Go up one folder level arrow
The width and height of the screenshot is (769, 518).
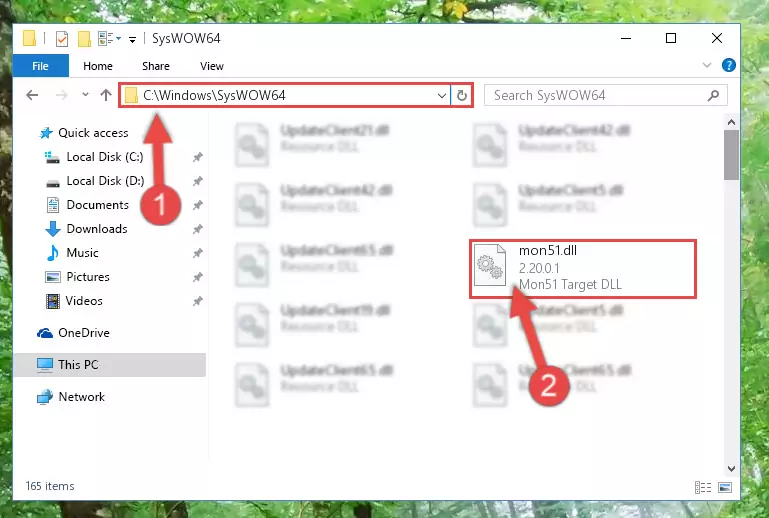tap(106, 95)
